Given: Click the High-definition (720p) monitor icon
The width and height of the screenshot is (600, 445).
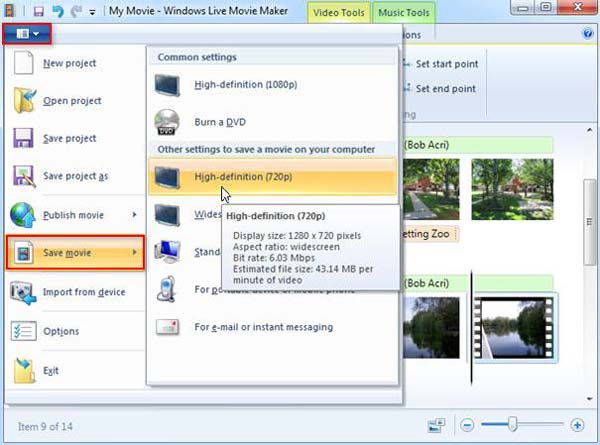Looking at the screenshot, I should 167,177.
